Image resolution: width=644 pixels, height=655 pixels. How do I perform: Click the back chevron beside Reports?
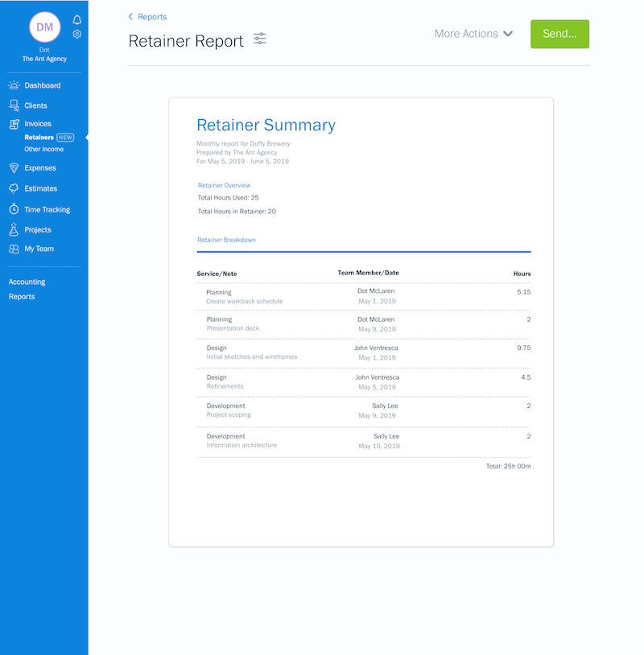tap(130, 17)
